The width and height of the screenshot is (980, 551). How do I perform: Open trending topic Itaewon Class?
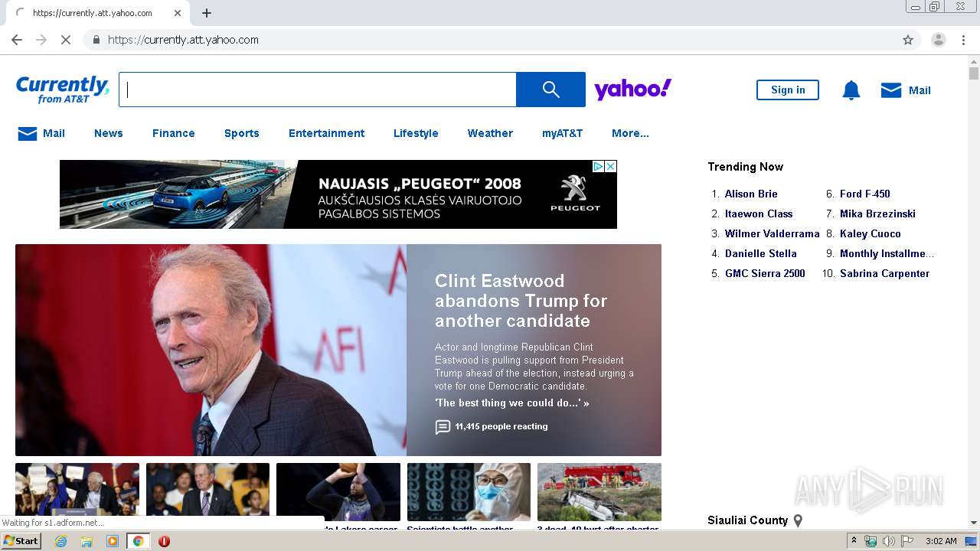point(759,214)
